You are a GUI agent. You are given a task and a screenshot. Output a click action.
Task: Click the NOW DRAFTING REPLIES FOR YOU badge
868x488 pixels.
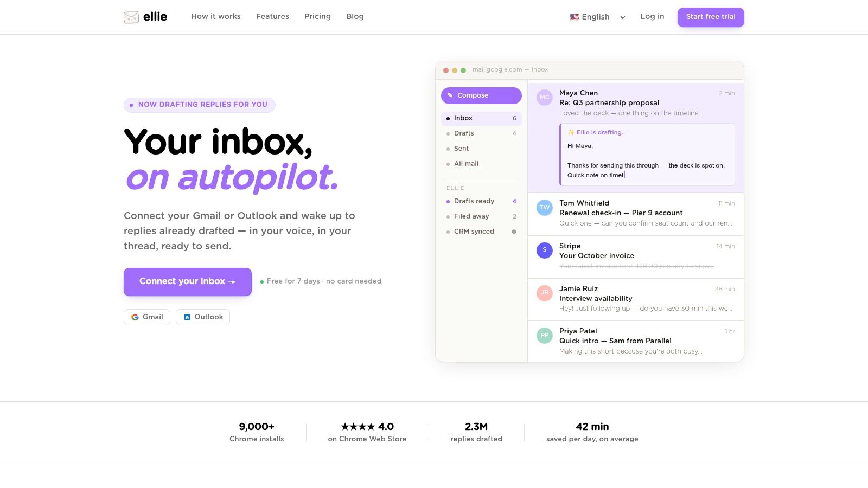click(200, 105)
